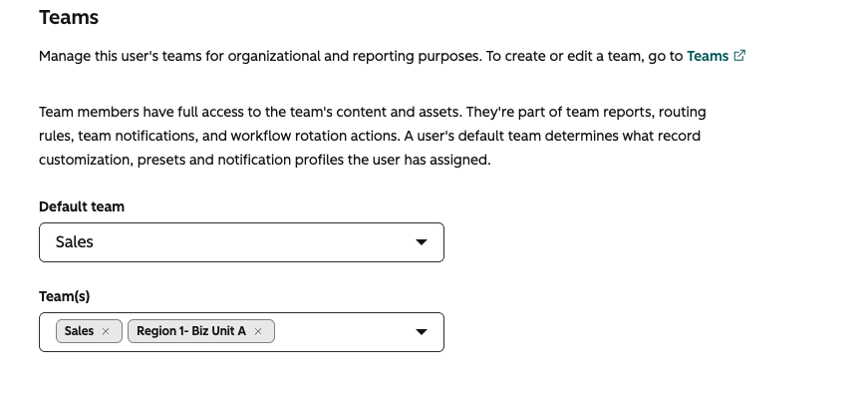The image size is (868, 399).
Task: Click the Sales value in Default team
Action: coord(74,242)
